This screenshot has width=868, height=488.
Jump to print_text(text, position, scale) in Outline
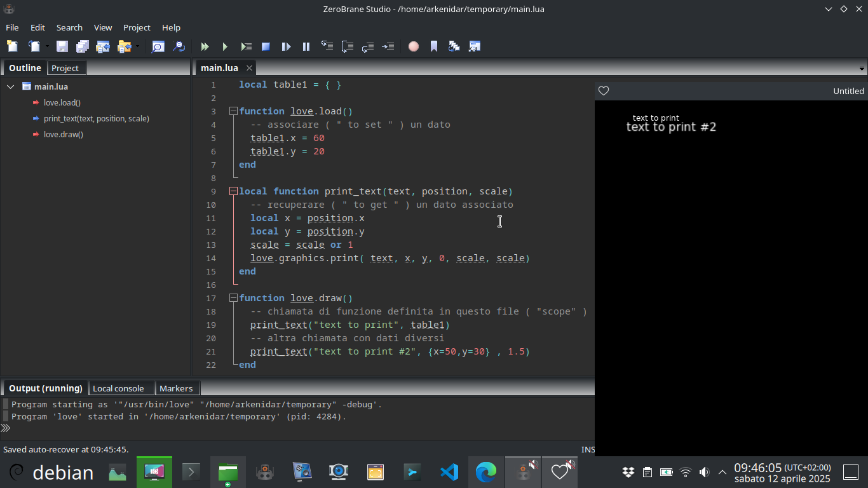97,118
